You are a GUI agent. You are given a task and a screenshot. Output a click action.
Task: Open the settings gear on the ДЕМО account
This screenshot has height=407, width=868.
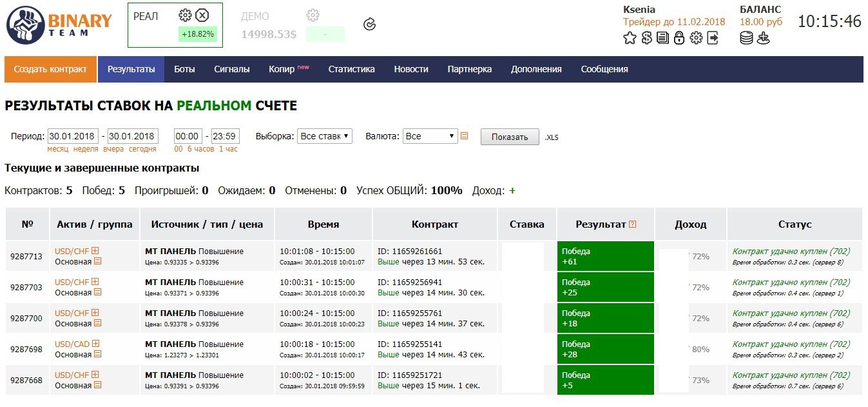click(x=313, y=15)
